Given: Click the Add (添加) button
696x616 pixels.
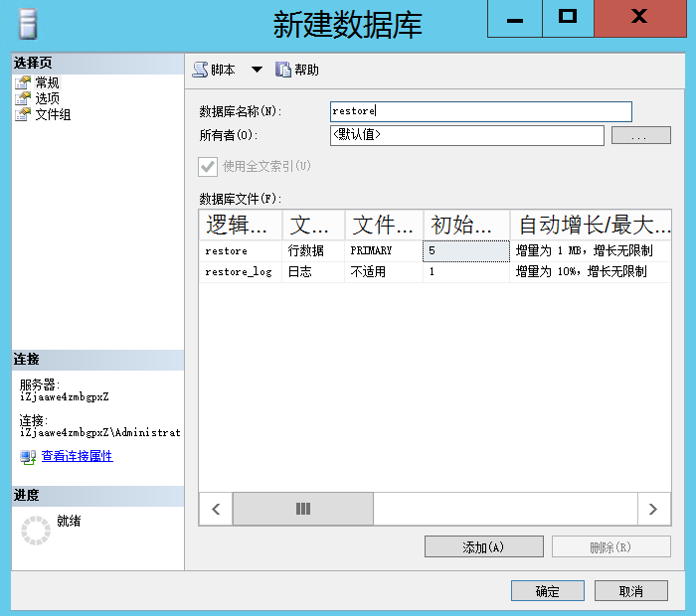Looking at the screenshot, I should coord(484,546).
